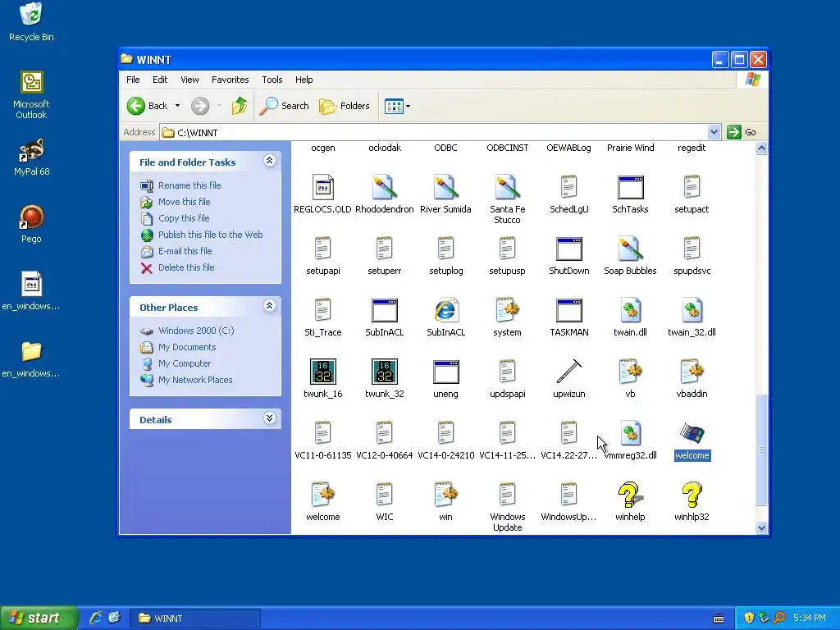Click the Go button beside address bar
This screenshot has height=630, width=840.
(742, 132)
